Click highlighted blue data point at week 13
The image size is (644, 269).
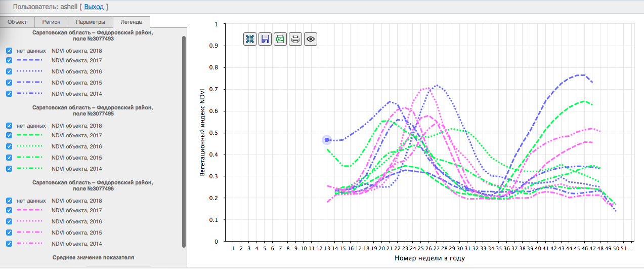tap(327, 140)
